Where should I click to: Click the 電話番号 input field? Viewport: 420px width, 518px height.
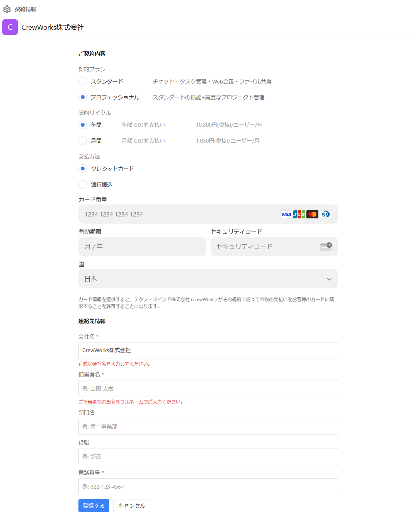click(x=208, y=487)
